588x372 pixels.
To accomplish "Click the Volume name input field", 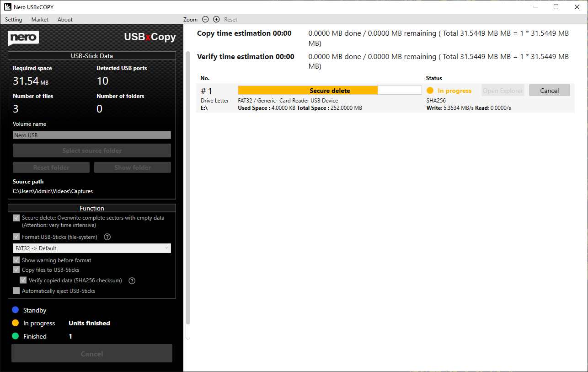I will pos(91,135).
